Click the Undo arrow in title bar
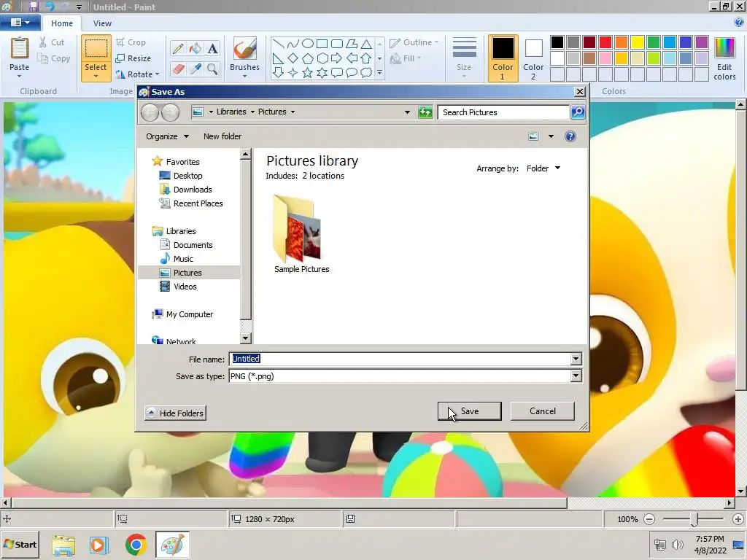Screen dimensions: 747x560 click(x=50, y=7)
